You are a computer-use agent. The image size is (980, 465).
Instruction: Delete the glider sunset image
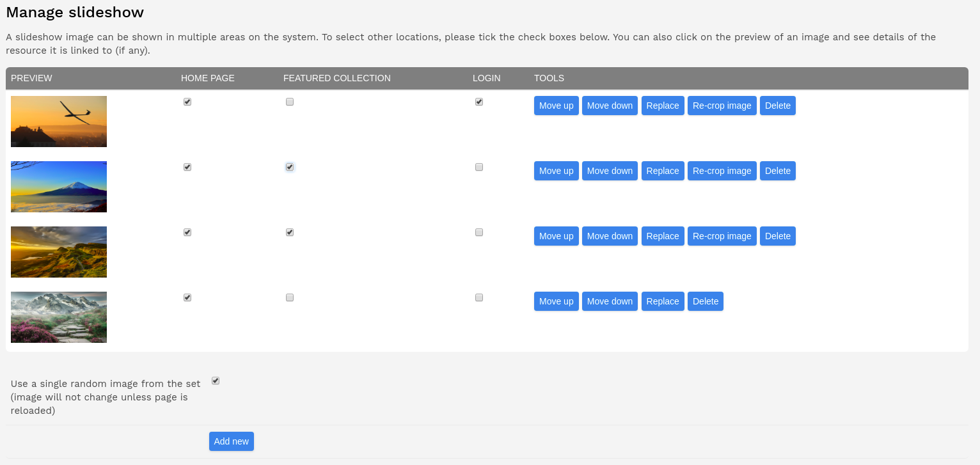[x=778, y=106]
